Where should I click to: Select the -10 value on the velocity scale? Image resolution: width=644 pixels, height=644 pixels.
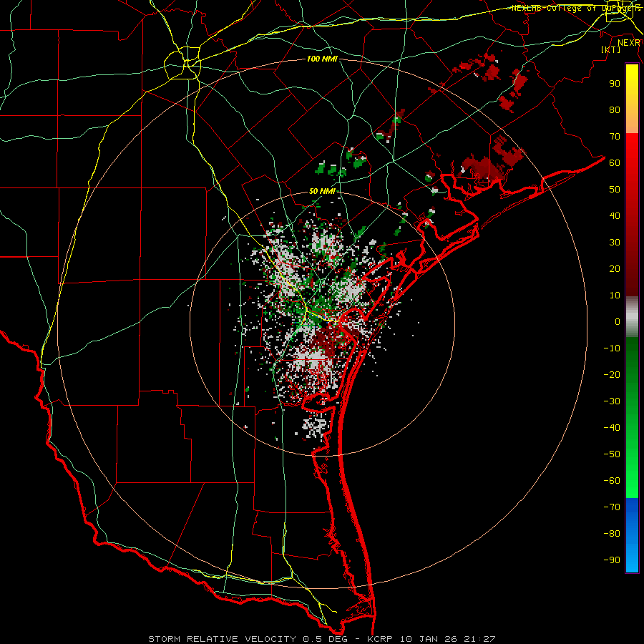[x=612, y=348]
